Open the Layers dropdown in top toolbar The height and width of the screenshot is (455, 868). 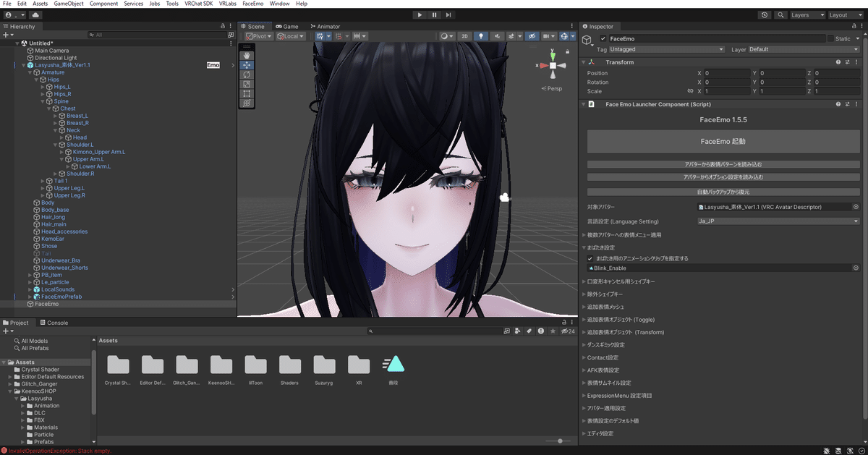coord(807,14)
